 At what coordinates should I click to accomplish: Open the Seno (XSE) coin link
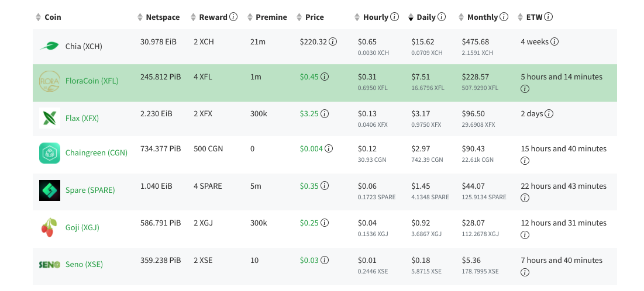pyautogui.click(x=84, y=264)
